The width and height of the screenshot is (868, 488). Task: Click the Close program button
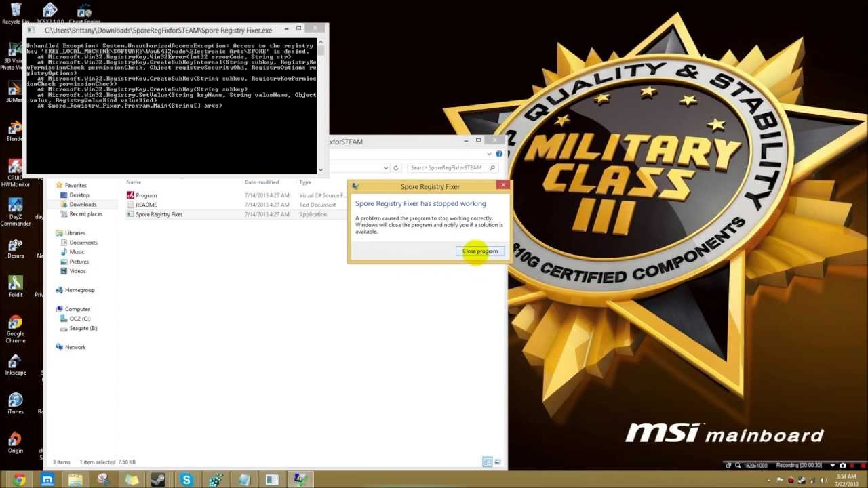tap(480, 251)
